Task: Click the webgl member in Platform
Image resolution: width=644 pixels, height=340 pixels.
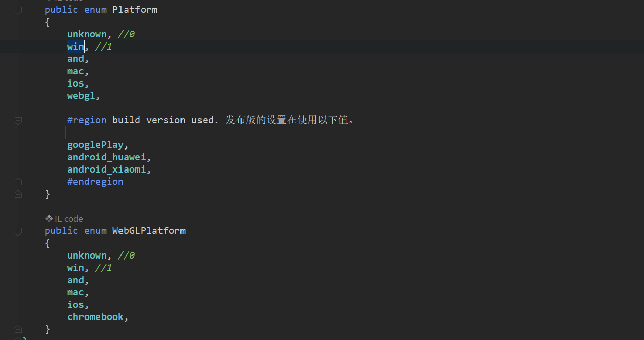Action: click(81, 96)
